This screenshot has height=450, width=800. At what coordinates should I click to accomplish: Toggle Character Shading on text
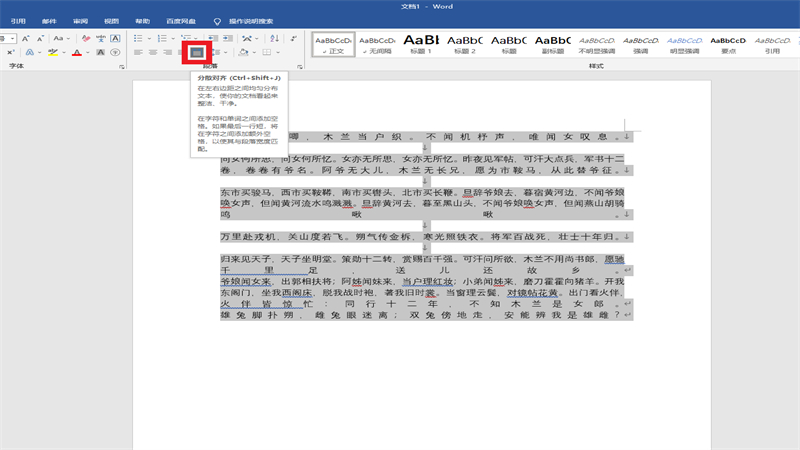[101, 52]
